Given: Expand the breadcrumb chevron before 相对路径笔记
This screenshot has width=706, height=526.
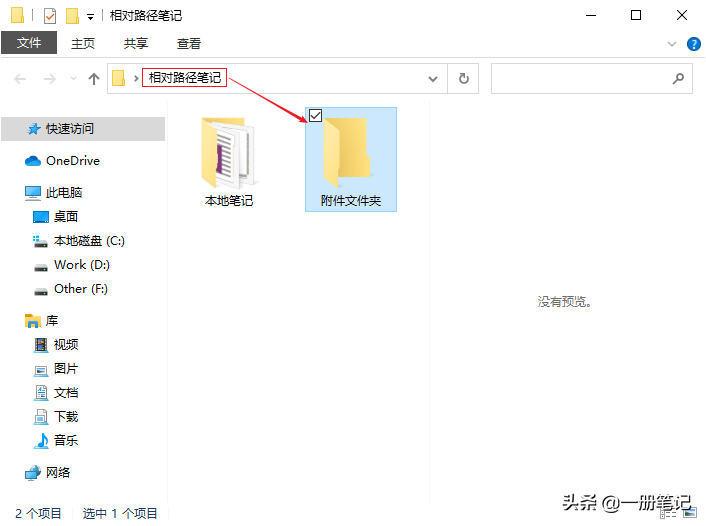Looking at the screenshot, I should pyautogui.click(x=136, y=79).
